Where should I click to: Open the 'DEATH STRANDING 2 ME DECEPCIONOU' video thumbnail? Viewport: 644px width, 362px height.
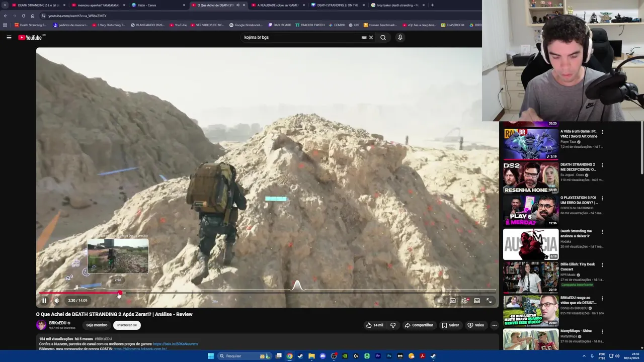531,177
